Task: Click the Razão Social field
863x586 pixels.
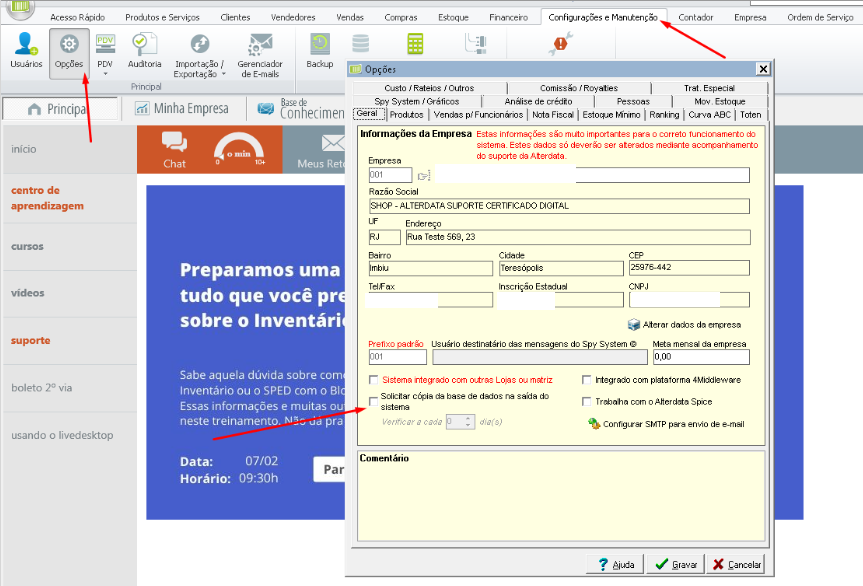Action: point(559,206)
